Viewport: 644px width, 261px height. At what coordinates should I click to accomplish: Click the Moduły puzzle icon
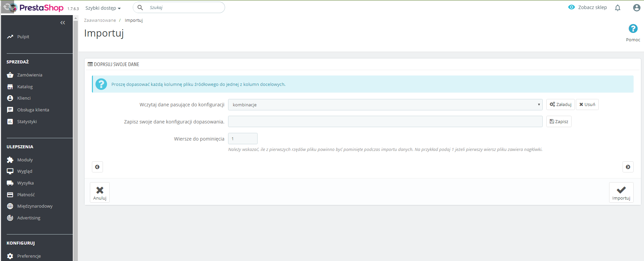[x=10, y=160]
